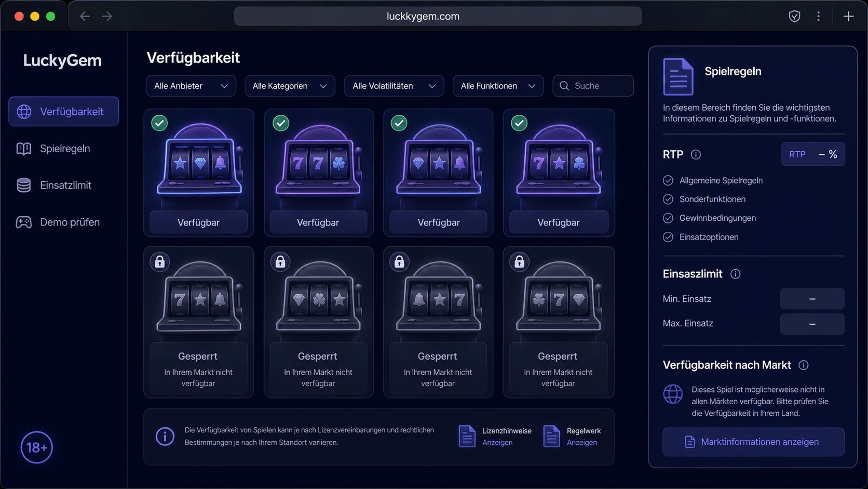
Task: Click the globe icon beside Verfügbarkeit in sidebar
Action: point(24,112)
